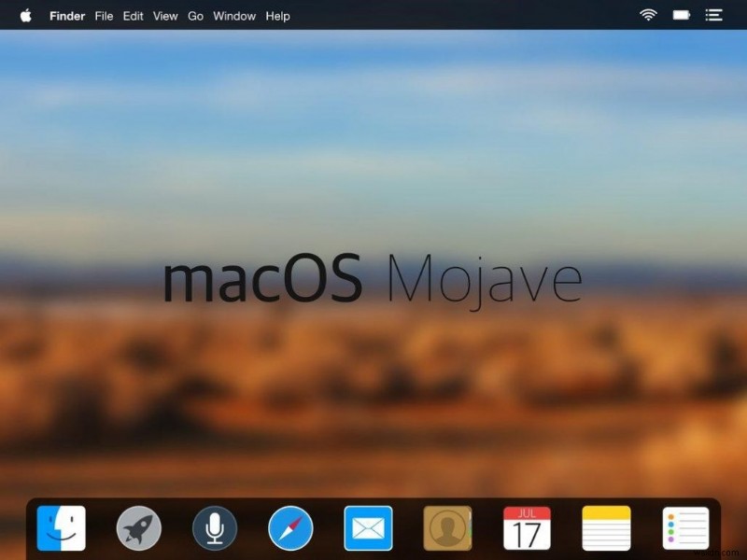Open the Notes app
747x560 pixels.
605,528
